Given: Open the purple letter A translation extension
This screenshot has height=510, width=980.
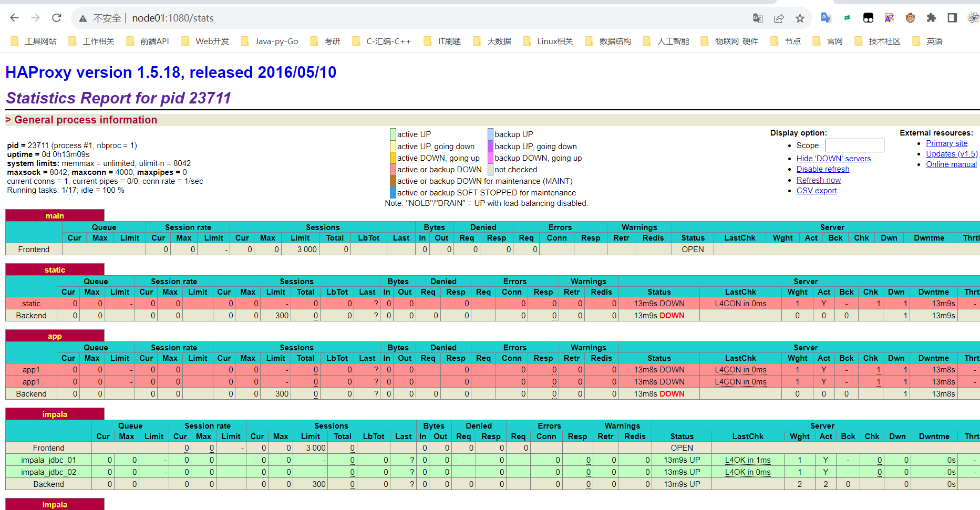Looking at the screenshot, I should click(889, 18).
